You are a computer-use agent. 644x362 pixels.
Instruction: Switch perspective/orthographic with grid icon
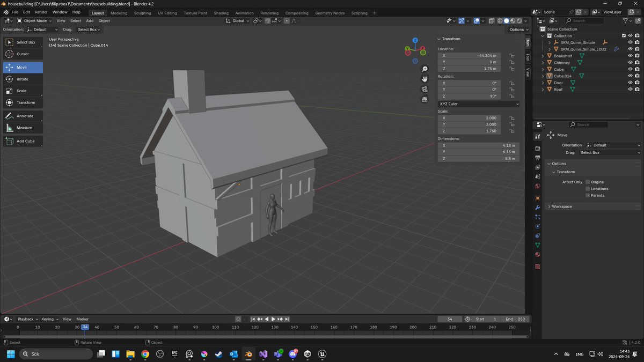425,99
